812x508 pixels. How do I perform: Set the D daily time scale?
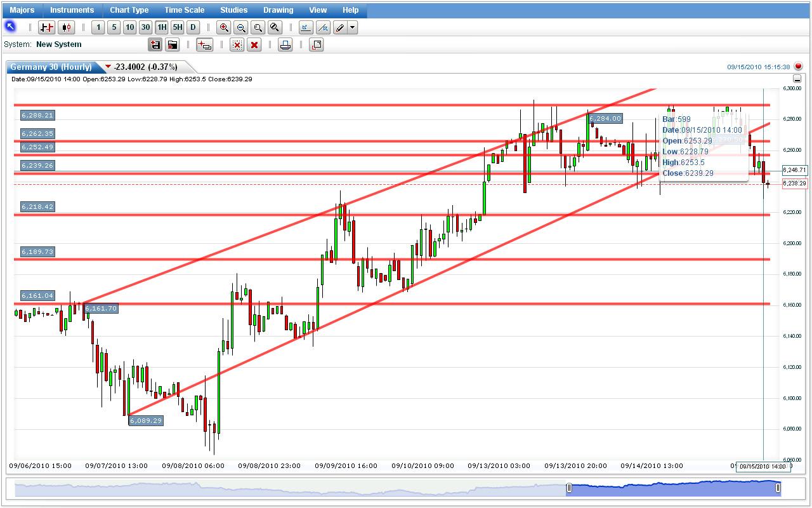193,27
